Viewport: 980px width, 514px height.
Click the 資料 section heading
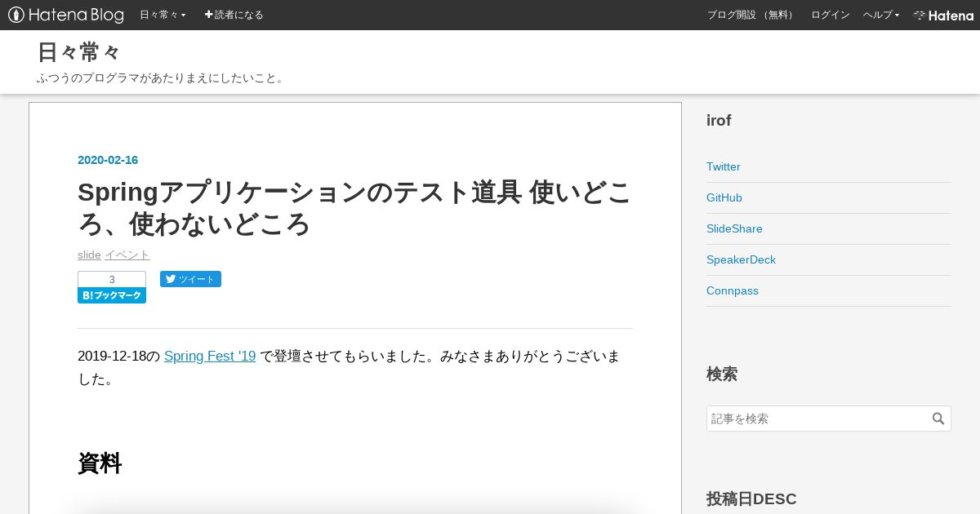pos(100,463)
